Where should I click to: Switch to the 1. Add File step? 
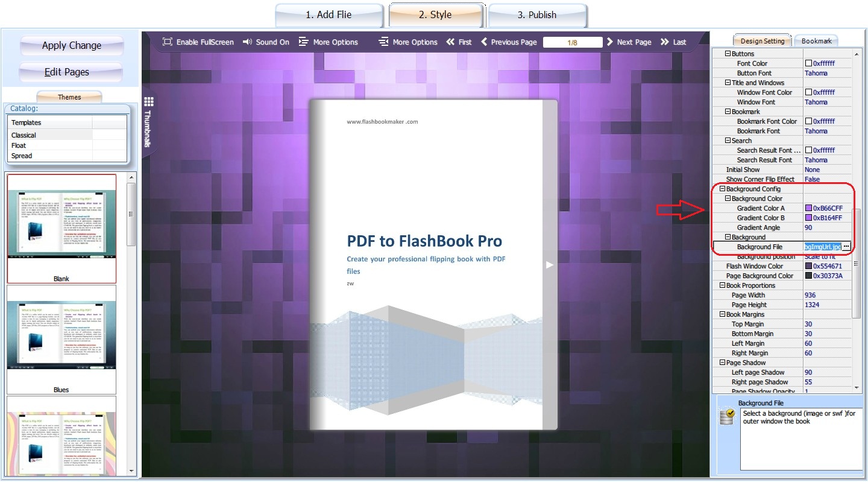tap(329, 15)
